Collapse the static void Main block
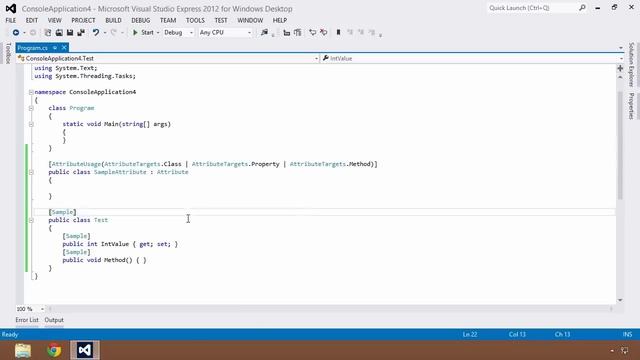This screenshot has height=360, width=640. (31, 124)
